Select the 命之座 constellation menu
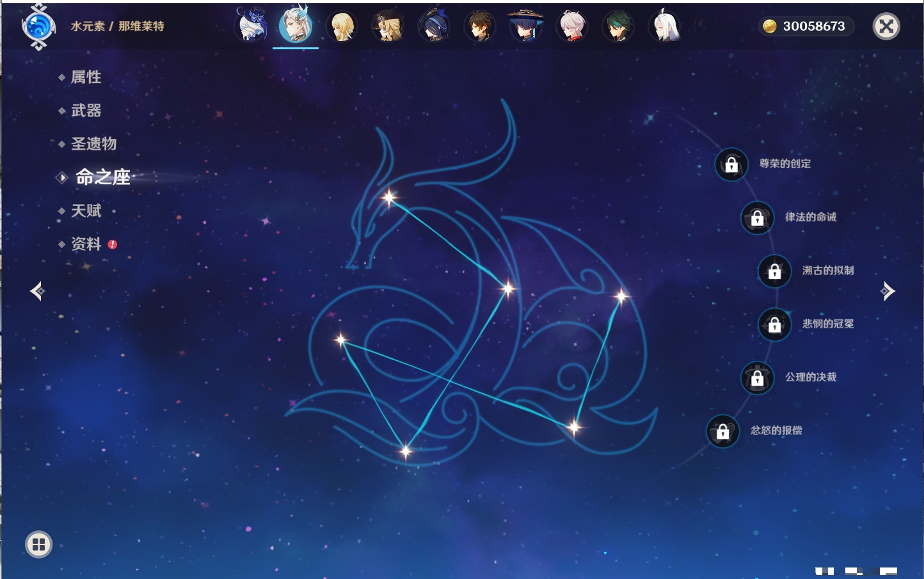Screen dimensions: 924x579 point(102,177)
